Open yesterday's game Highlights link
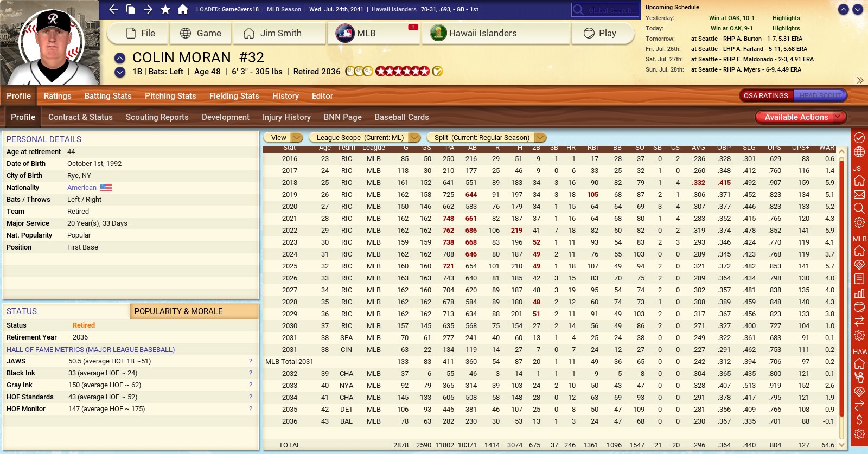Image resolution: width=868 pixels, height=454 pixels. 786,18
